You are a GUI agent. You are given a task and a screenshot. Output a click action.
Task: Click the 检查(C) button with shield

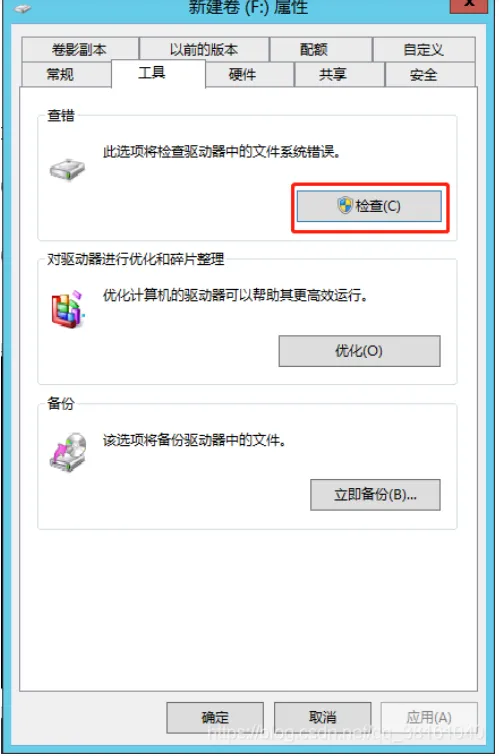(369, 206)
